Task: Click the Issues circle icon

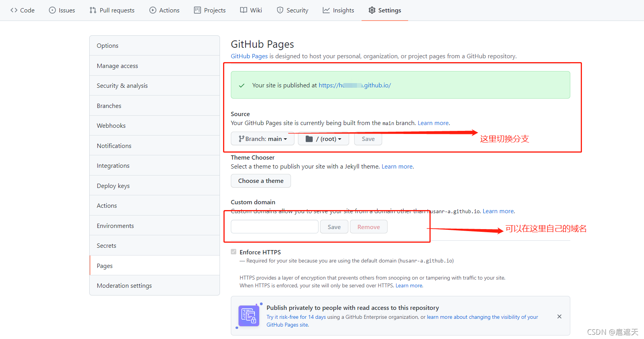Action: click(x=52, y=10)
